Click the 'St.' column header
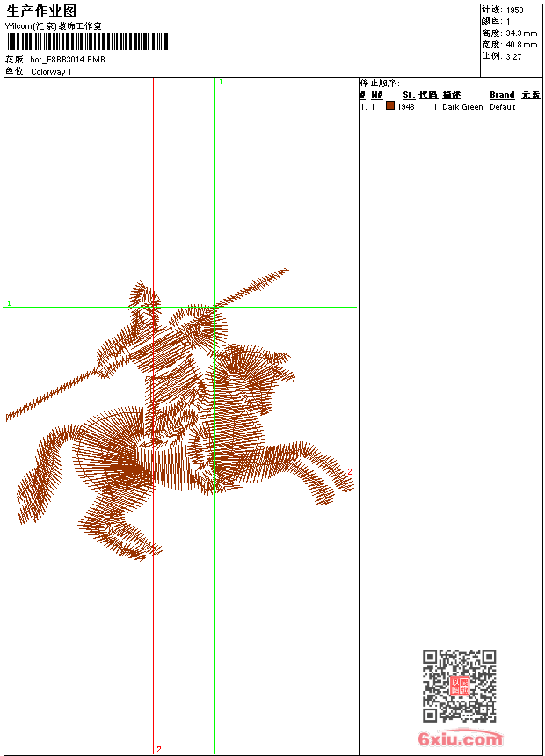Viewport: 545px width, 756px height. [409, 95]
